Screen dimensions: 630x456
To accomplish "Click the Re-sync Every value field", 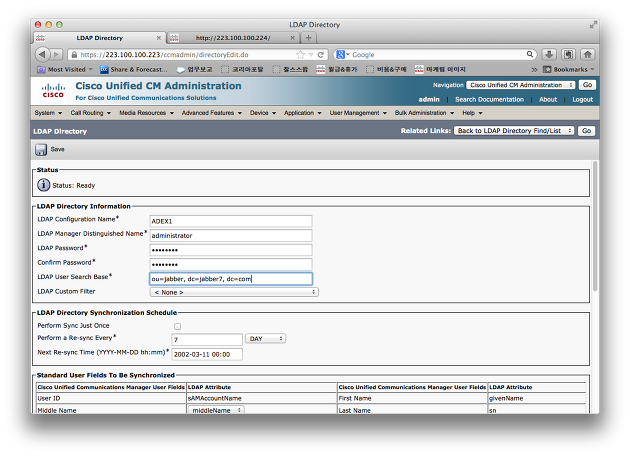I will pyautogui.click(x=207, y=339).
